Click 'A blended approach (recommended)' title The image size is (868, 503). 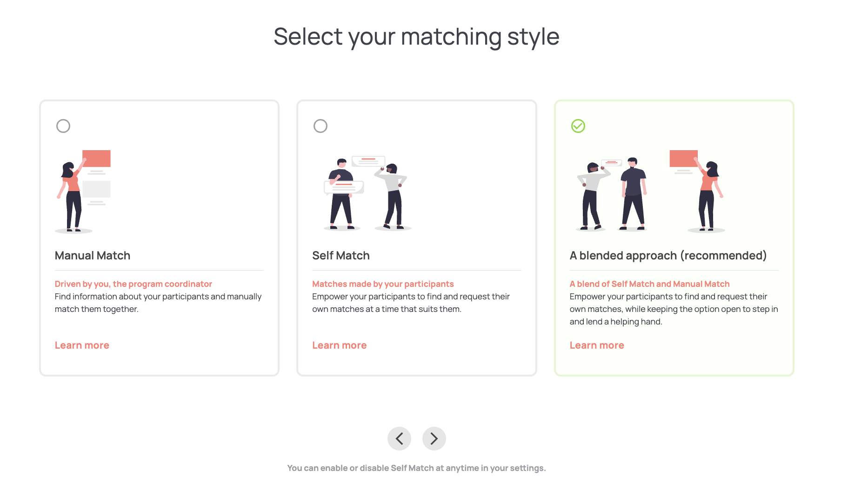click(668, 256)
